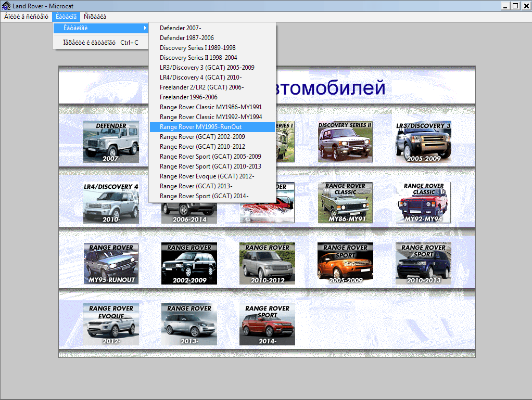
Task: Click partially hidden 2006-2014 vehicle thumbnail
Action: click(x=189, y=214)
